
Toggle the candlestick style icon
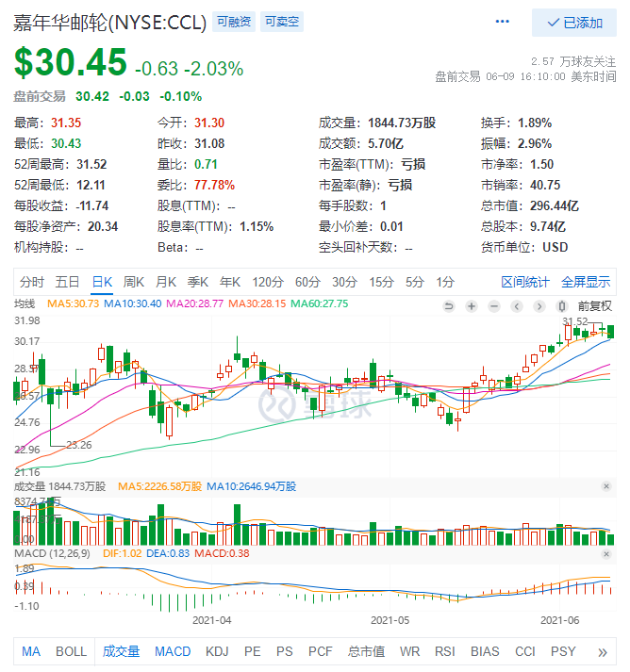562,306
